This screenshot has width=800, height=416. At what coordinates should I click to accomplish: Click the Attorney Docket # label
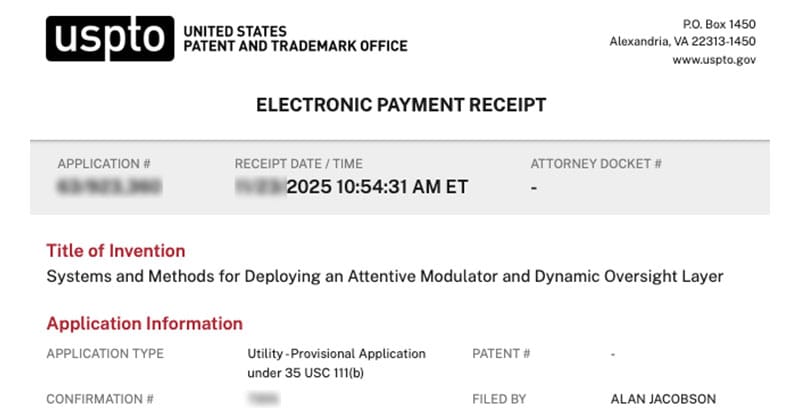[596, 164]
